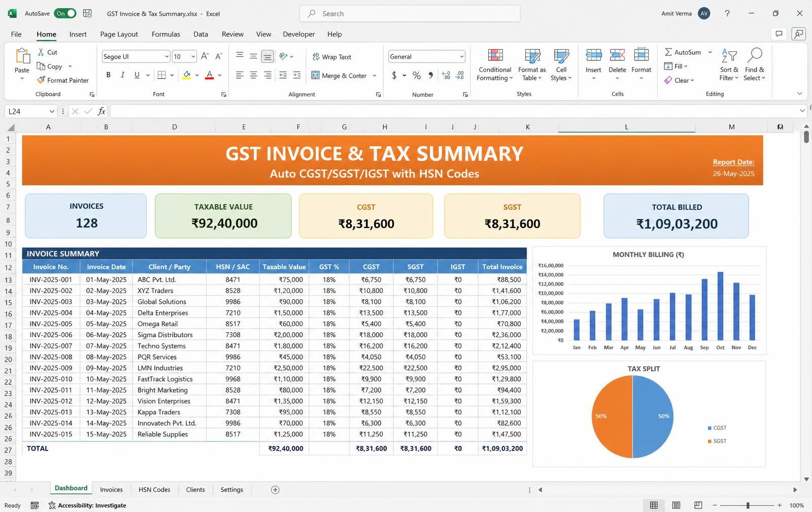
Task: Decrease font size with the smaller A icon
Action: (x=219, y=56)
